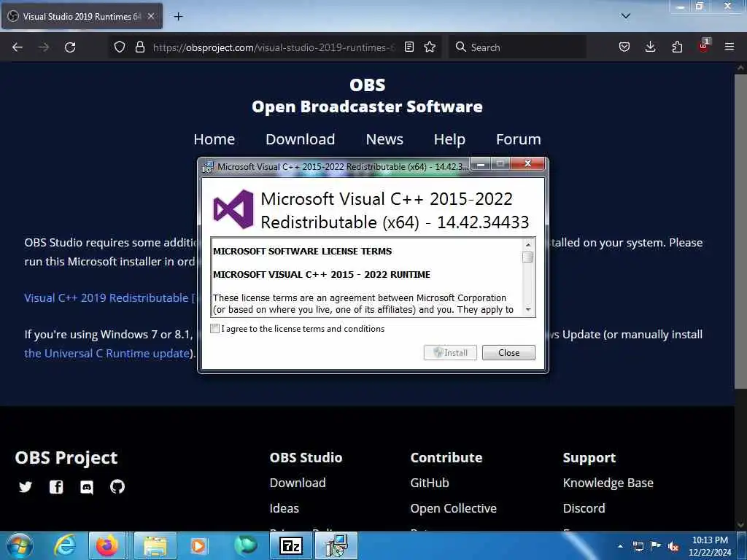
Task: Open the Help nav item
Action: [x=449, y=139]
